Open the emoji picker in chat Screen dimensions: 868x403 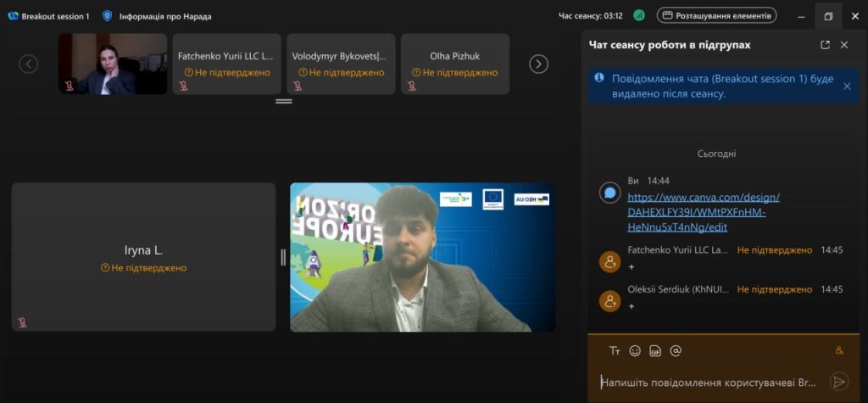pos(635,350)
